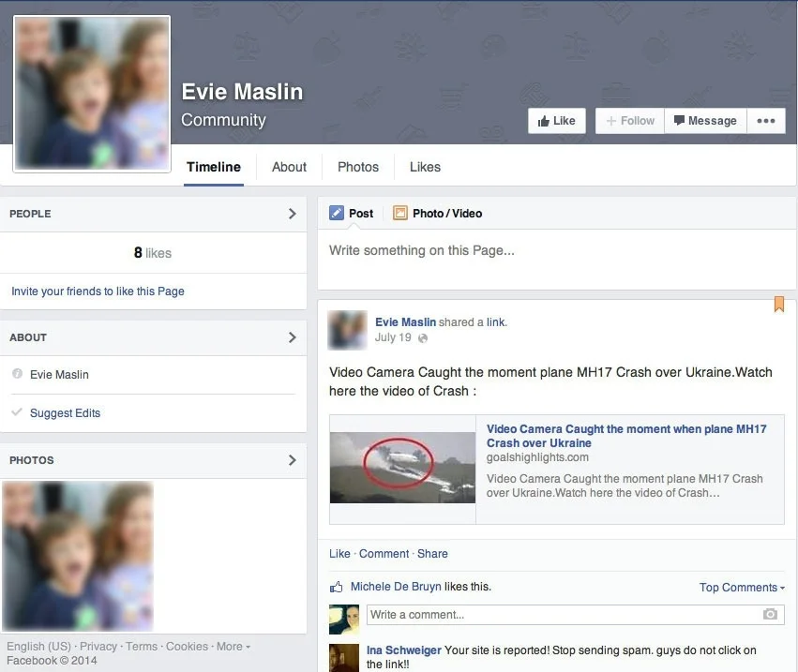Click the post author's small avatar
This screenshot has width=798, height=672.
[347, 331]
